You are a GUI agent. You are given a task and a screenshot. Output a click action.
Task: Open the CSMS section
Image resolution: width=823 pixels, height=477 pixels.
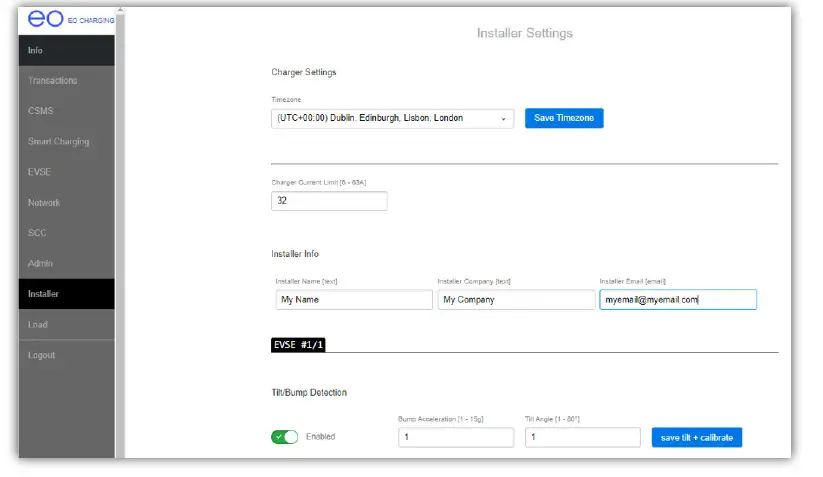click(41, 111)
